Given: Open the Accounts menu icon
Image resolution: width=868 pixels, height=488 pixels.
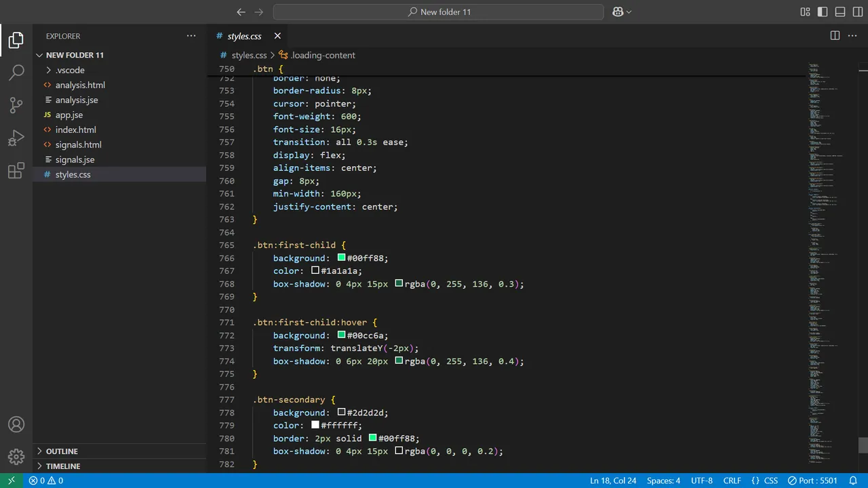Looking at the screenshot, I should tap(16, 424).
